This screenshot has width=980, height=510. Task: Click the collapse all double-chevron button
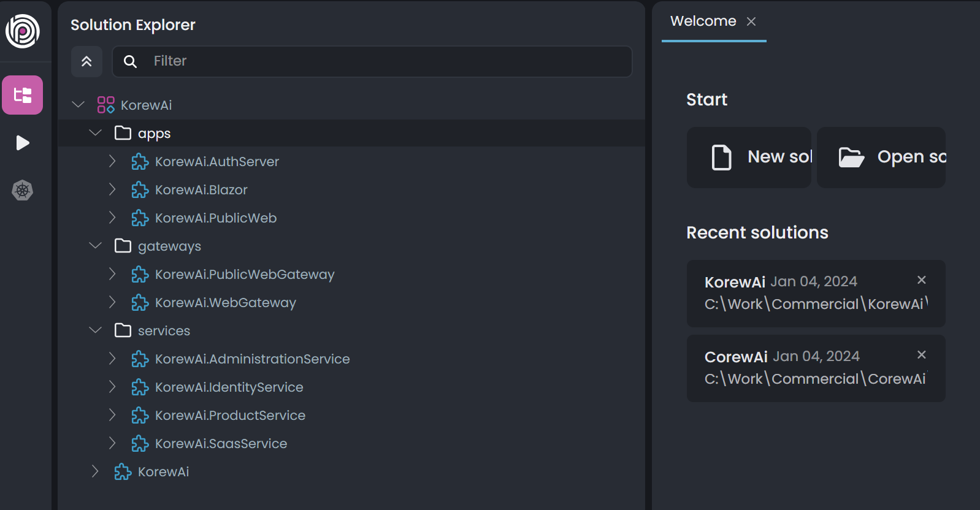[86, 61]
